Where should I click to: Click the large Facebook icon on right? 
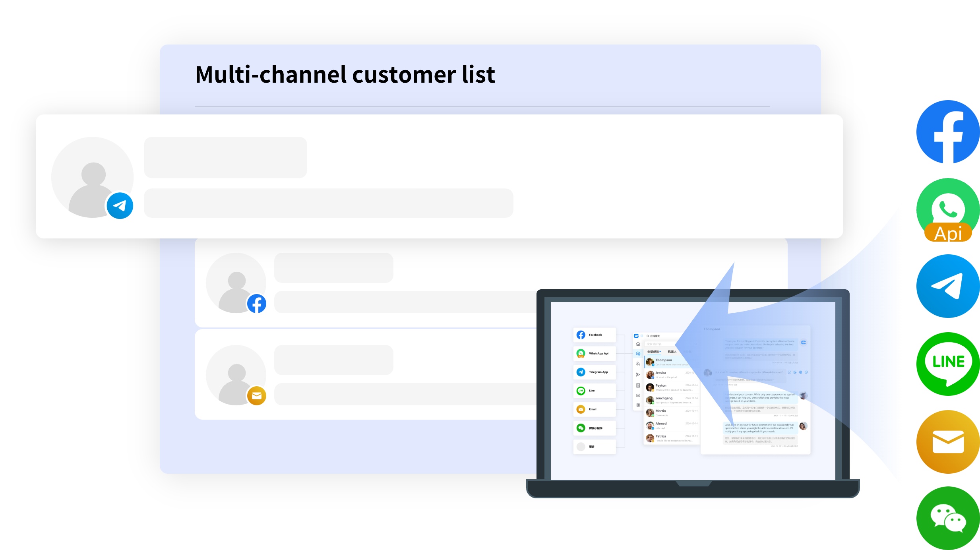(948, 132)
